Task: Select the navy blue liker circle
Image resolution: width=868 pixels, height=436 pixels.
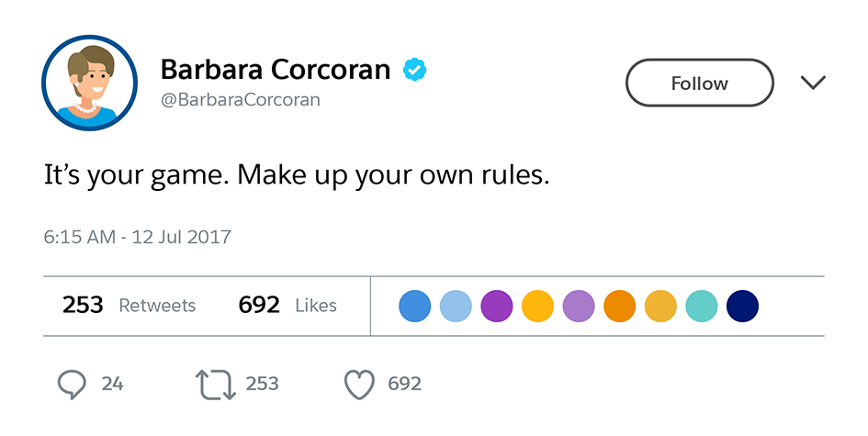Action: pyautogui.click(x=741, y=307)
